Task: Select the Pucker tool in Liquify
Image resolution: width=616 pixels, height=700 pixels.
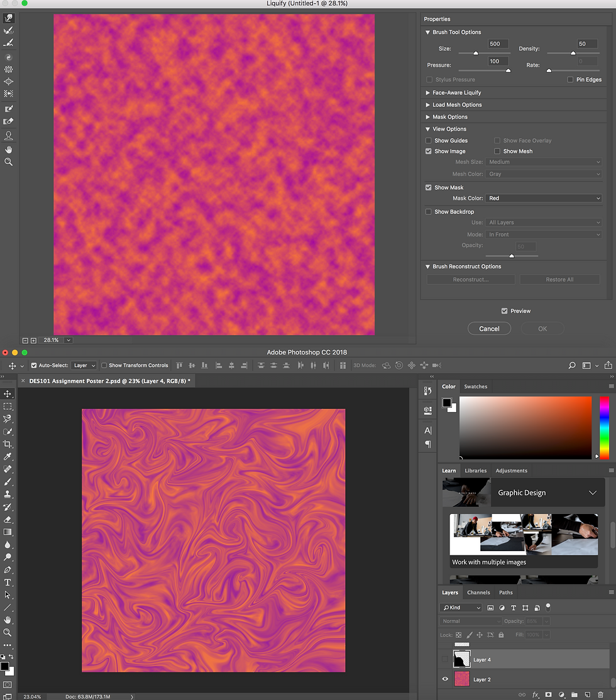Action: (x=9, y=70)
